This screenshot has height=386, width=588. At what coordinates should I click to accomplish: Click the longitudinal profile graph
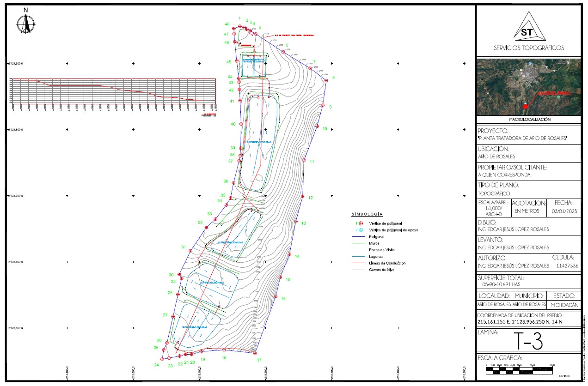tap(114, 92)
